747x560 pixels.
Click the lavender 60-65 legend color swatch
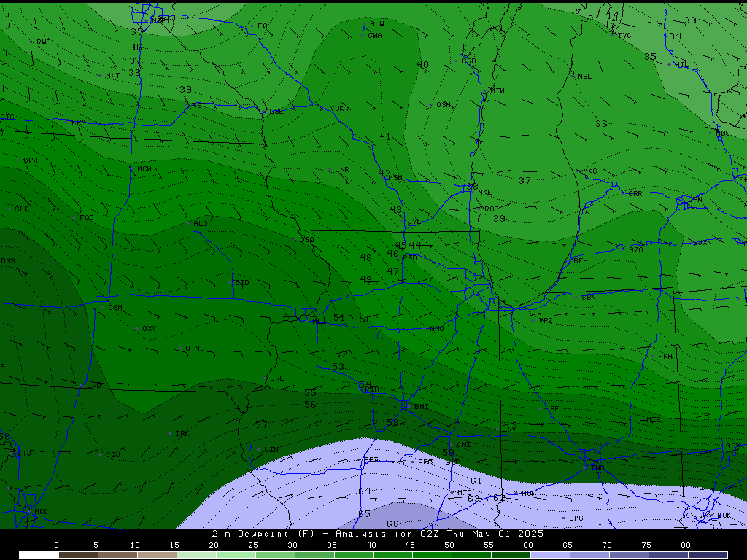pyautogui.click(x=550, y=555)
